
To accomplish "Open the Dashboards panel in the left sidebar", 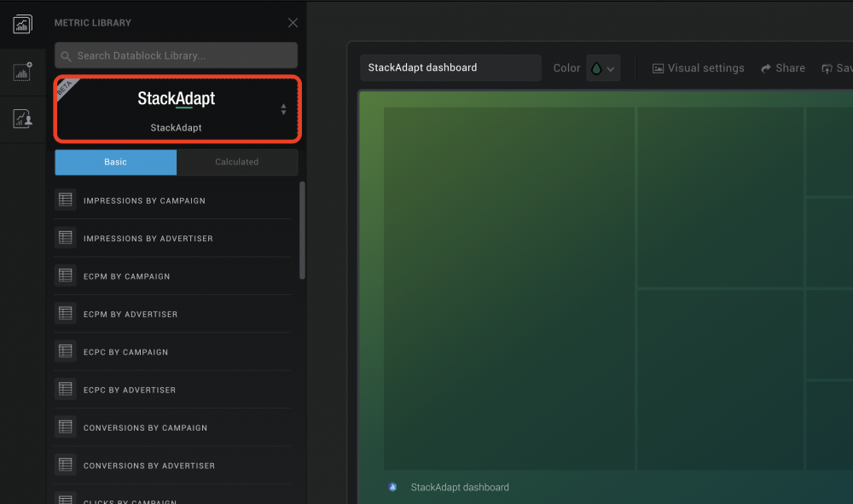I will [x=22, y=25].
